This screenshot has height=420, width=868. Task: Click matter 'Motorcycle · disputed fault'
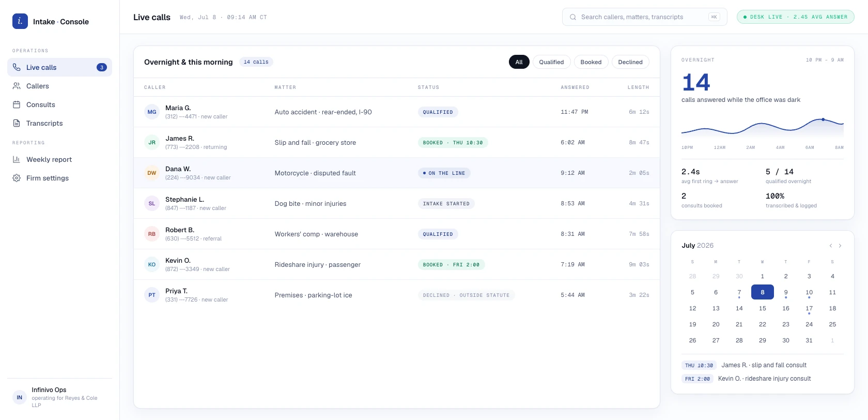315,173
